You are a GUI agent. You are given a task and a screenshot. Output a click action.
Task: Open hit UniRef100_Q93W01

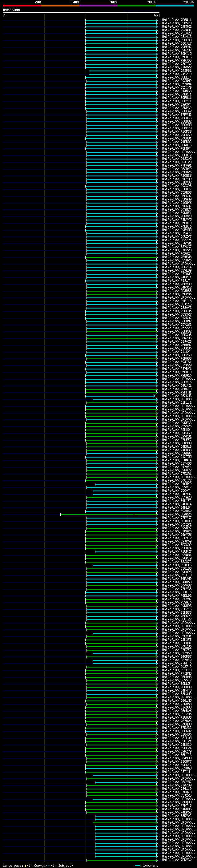[x=177, y=30]
